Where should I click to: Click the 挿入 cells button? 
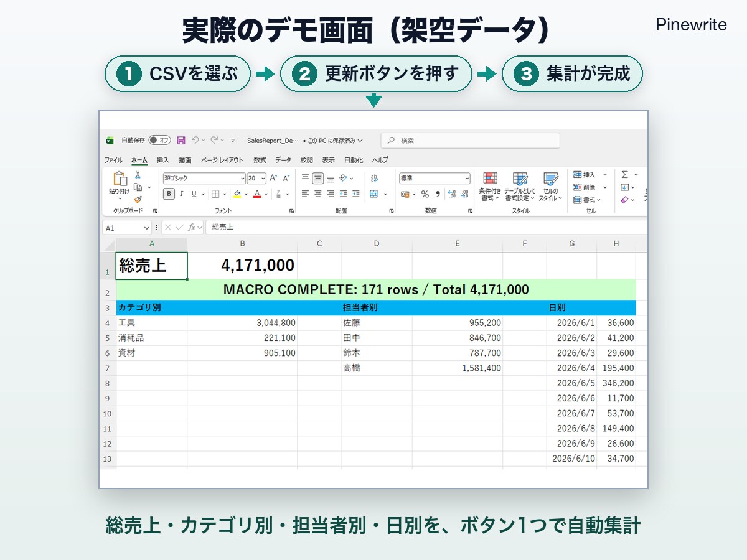[x=585, y=175]
